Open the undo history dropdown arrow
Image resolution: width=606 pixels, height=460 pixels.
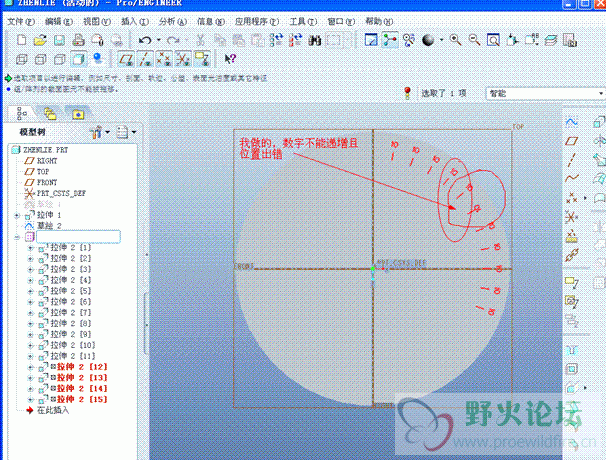[159, 40]
